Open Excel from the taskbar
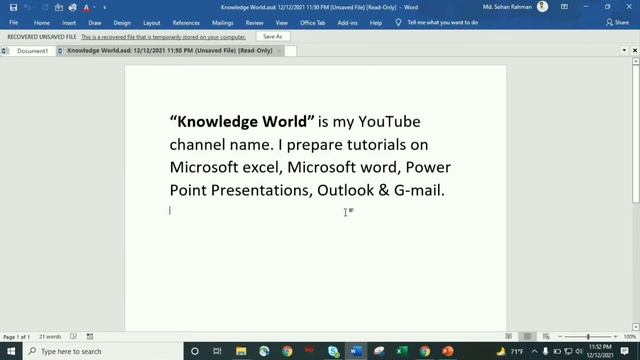The height and width of the screenshot is (360, 640). click(402, 351)
